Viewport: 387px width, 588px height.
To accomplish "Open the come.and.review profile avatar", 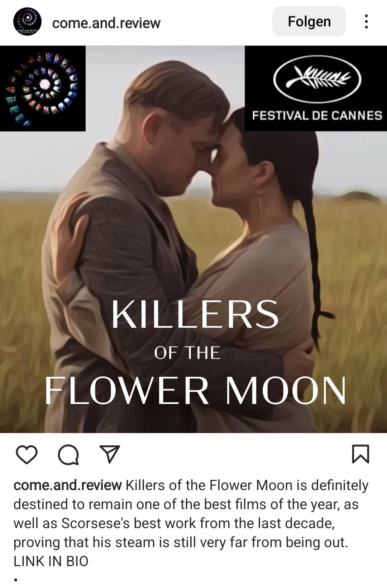I will click(28, 22).
